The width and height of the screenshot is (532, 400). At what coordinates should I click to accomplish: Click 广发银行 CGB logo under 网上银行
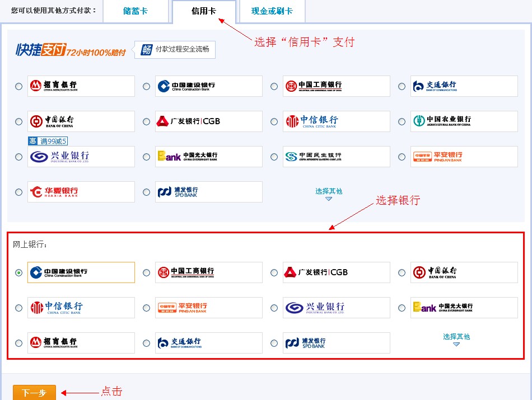(336, 272)
